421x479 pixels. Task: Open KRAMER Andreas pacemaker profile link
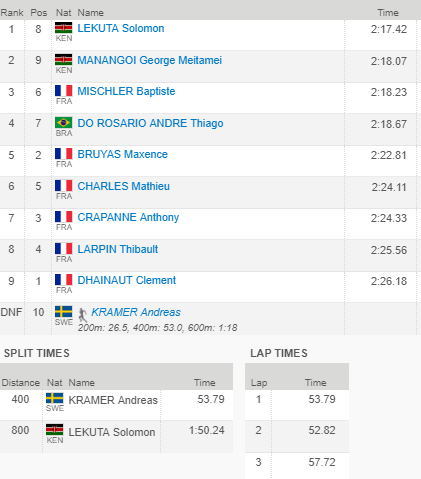(136, 312)
